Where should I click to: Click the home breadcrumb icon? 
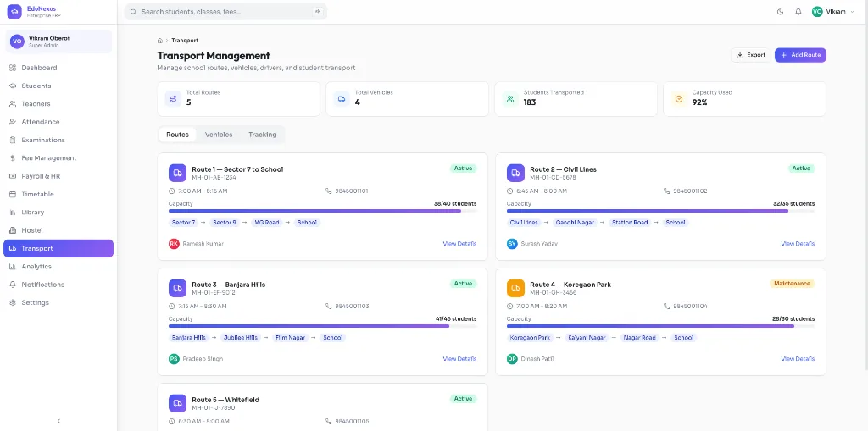(x=160, y=41)
